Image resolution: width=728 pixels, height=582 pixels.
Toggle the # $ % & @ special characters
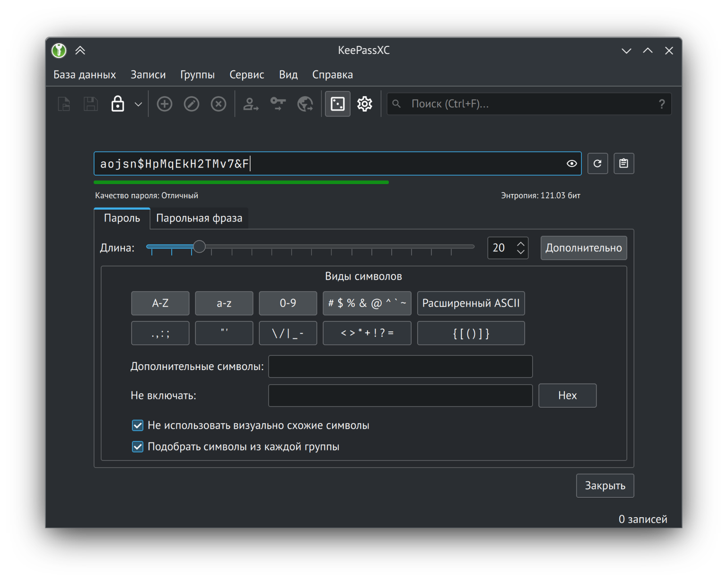pyautogui.click(x=367, y=303)
